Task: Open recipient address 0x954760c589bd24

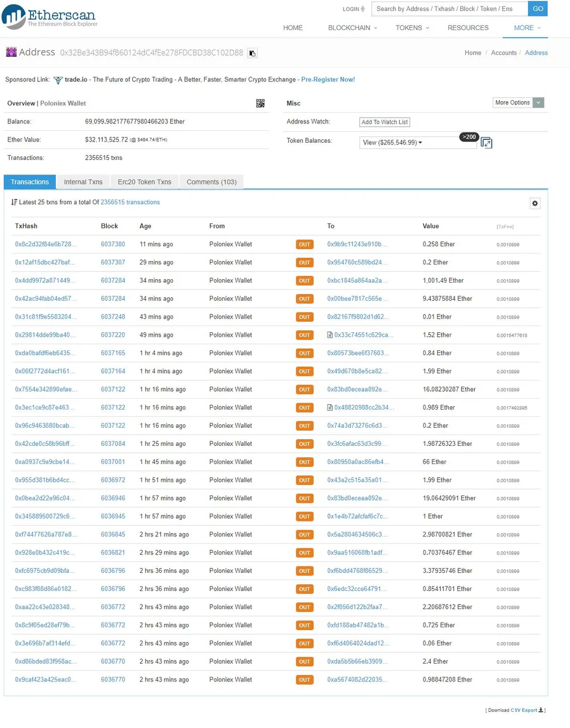Action: (x=357, y=263)
